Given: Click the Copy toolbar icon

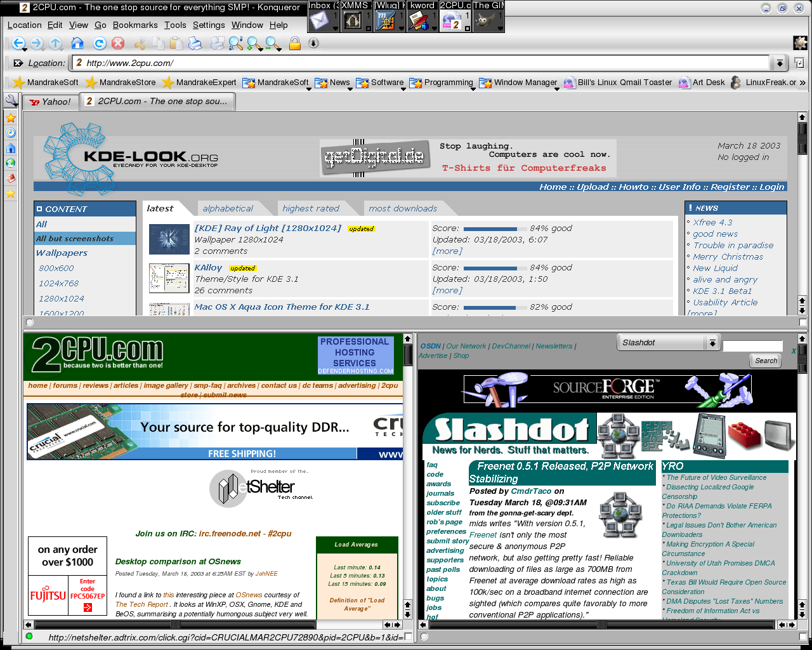Looking at the screenshot, I should point(159,43).
